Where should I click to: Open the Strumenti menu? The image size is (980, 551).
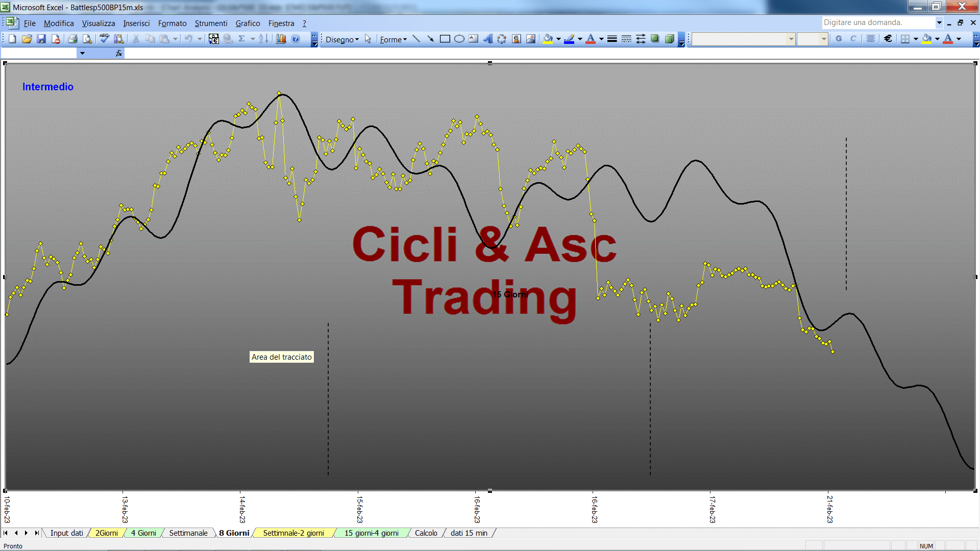coord(211,23)
